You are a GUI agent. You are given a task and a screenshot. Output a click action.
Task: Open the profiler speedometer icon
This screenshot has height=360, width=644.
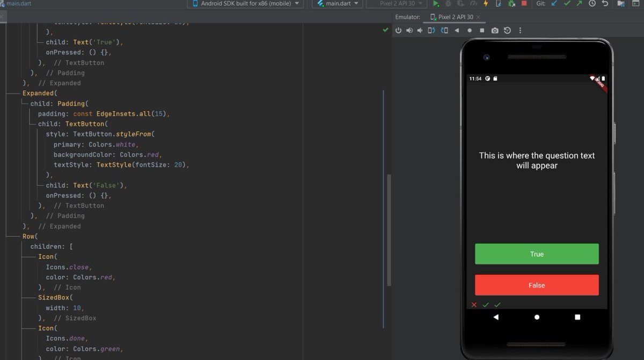pyautogui.click(x=473, y=3)
